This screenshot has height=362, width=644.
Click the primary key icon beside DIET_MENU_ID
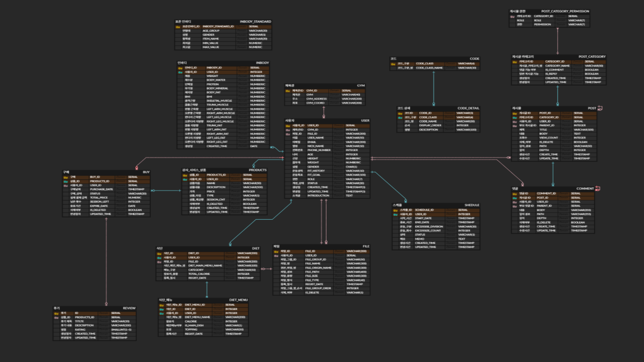click(161, 305)
